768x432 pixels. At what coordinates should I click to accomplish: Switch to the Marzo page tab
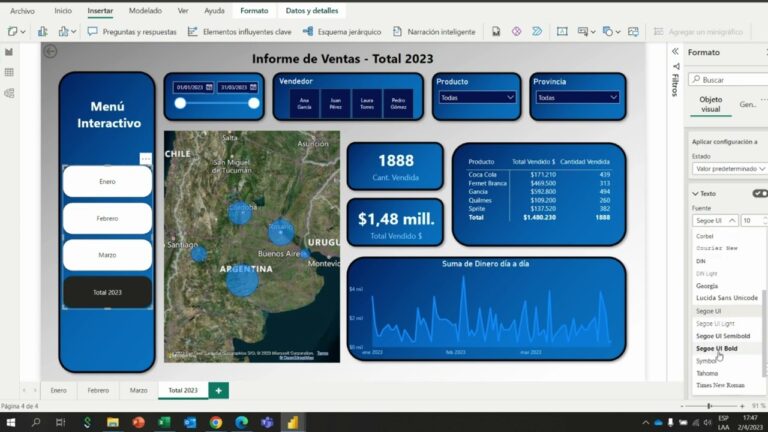point(139,390)
